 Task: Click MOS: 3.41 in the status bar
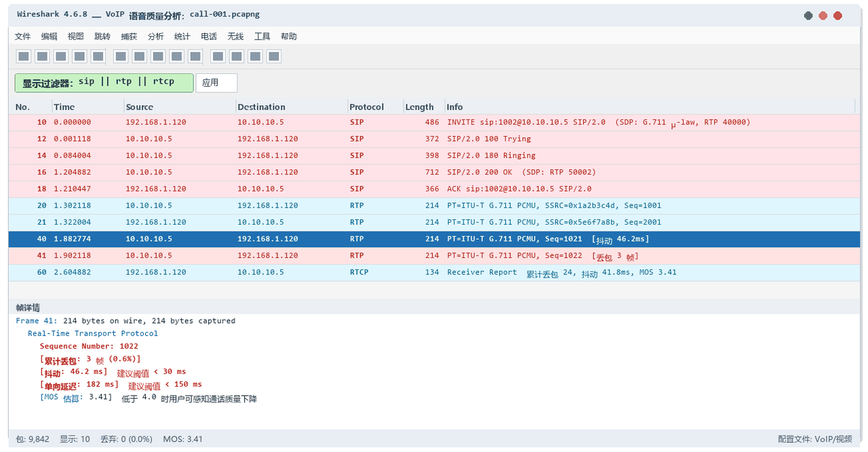183,439
